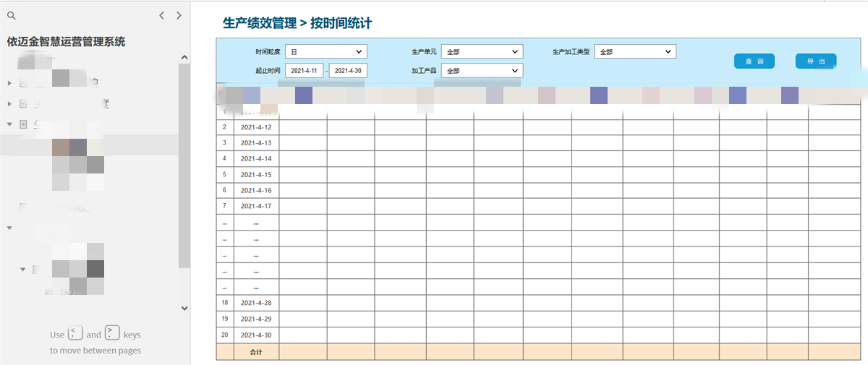Viewport: 868px width, 365px height.
Task: Click the 查询 query button
Action: [754, 61]
